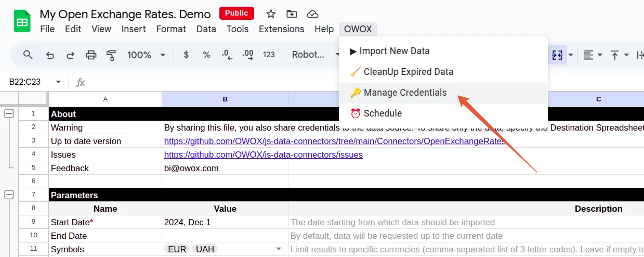Open the Insert menu
Image resolution: width=644 pixels, height=257 pixels.
click(x=134, y=29)
